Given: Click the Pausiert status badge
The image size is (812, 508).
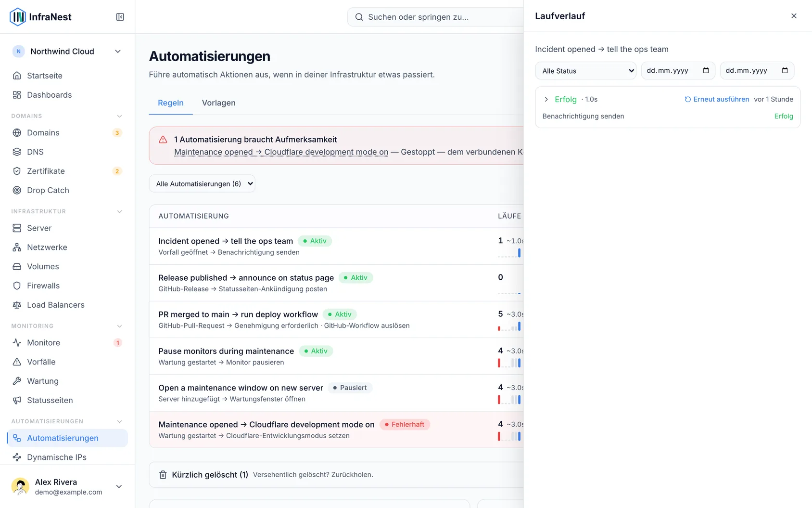Looking at the screenshot, I should pyautogui.click(x=350, y=388).
